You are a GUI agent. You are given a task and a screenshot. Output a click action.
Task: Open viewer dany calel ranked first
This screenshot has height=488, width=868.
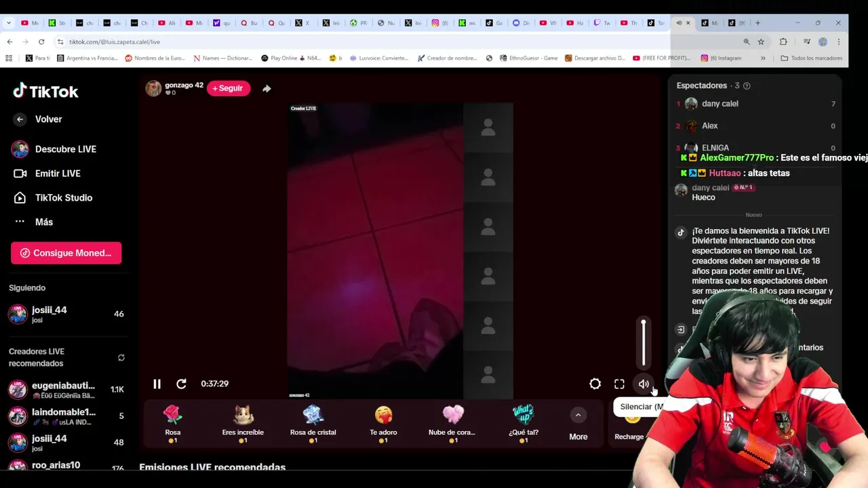pos(755,104)
